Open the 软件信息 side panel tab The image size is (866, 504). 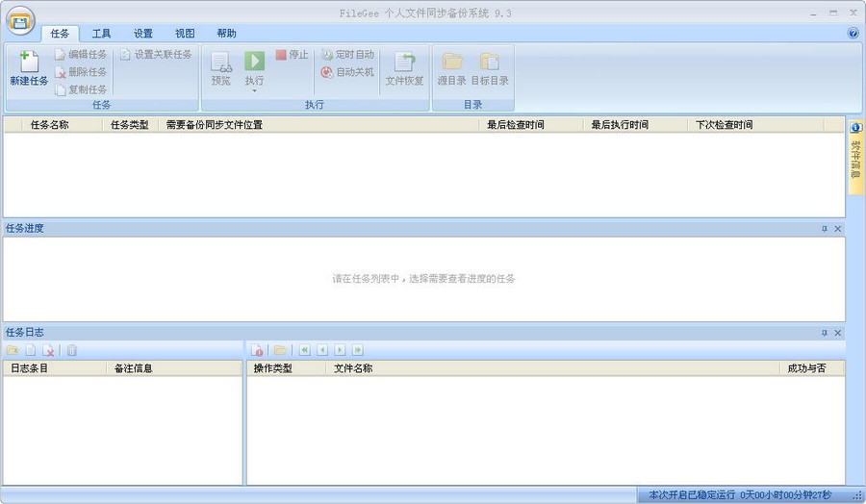pos(855,158)
